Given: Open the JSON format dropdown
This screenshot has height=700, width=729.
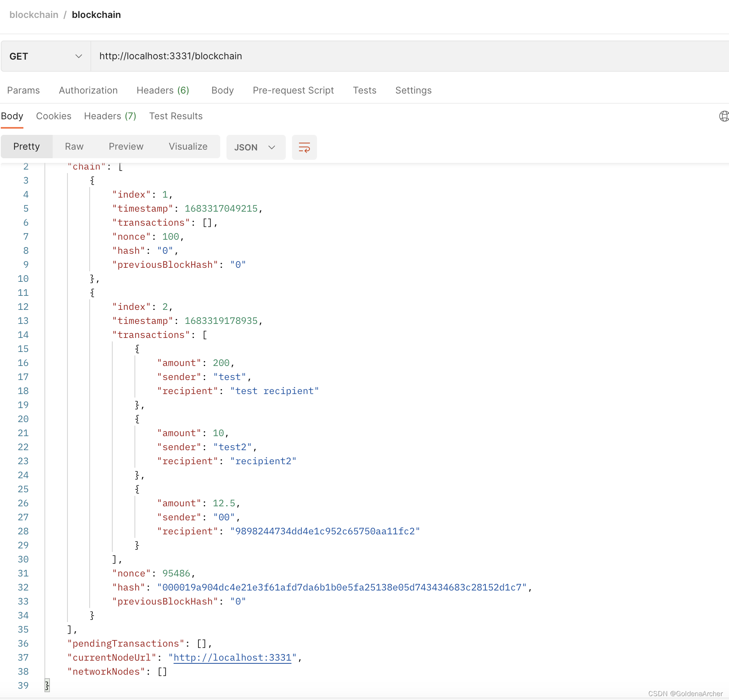Looking at the screenshot, I should 256,147.
